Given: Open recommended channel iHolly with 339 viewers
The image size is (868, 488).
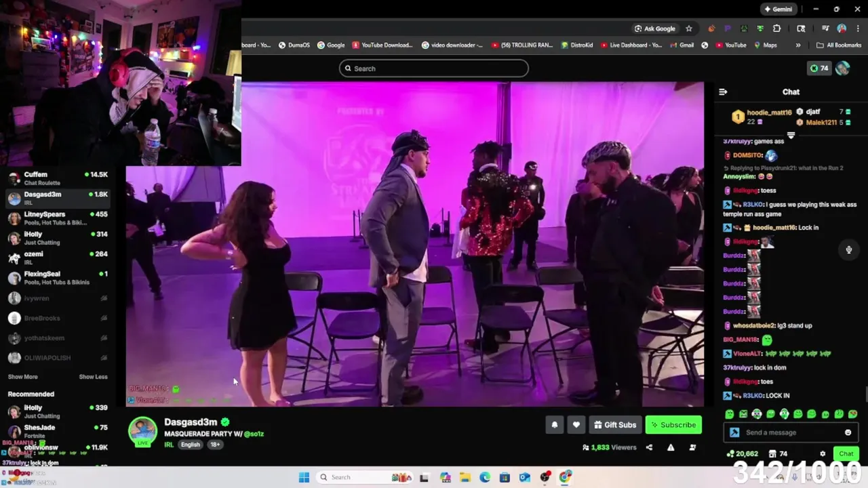Looking at the screenshot, I should pos(58,411).
